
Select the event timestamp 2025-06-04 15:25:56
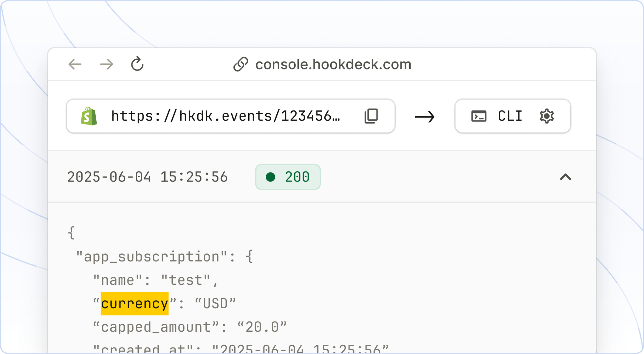(147, 177)
